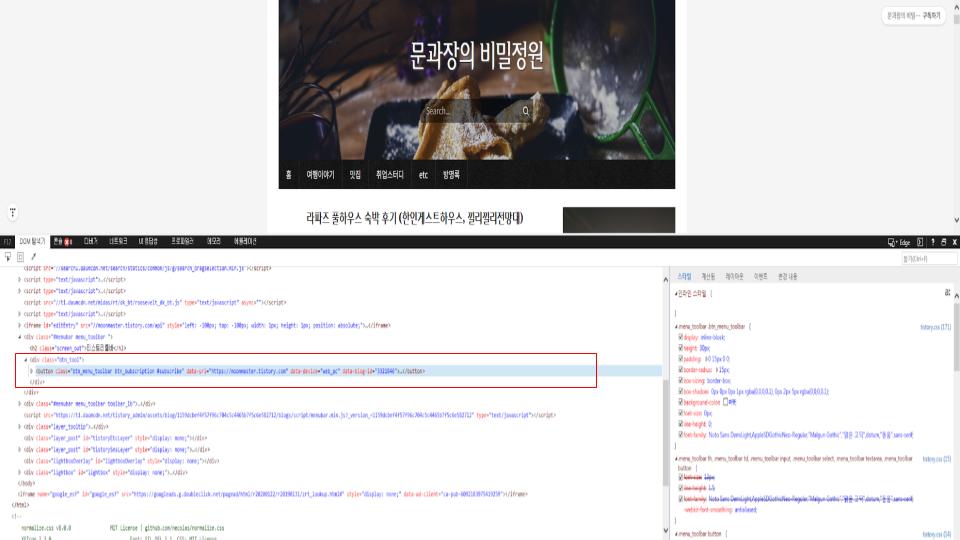The width and height of the screenshot is (960, 540).
Task: Uncheck the line-height 0 property
Action: click(x=680, y=424)
